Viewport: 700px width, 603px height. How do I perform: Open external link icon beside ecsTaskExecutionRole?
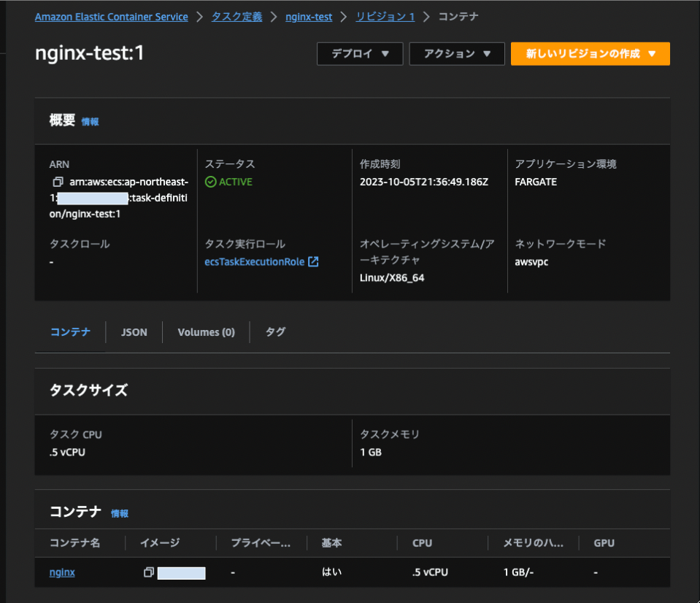(313, 261)
